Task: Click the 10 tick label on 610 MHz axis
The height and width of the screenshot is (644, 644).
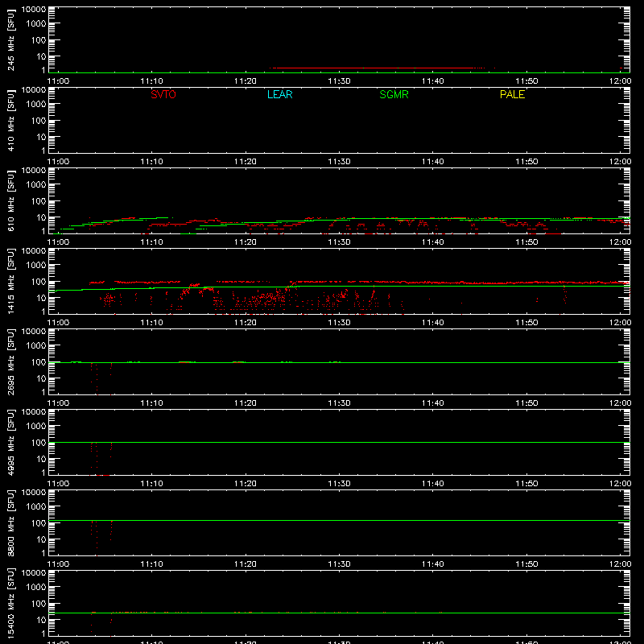Action: click(41, 217)
